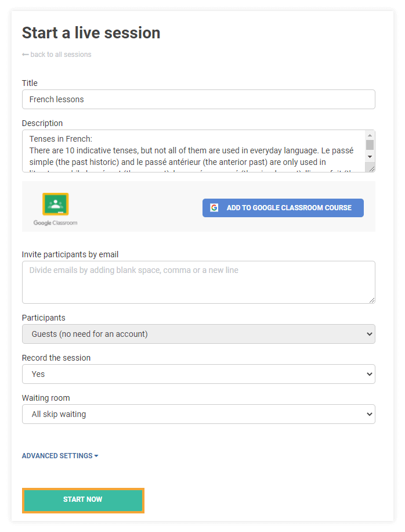Click the 'Description' label text
This screenshot has height=532, width=405.
click(42, 123)
